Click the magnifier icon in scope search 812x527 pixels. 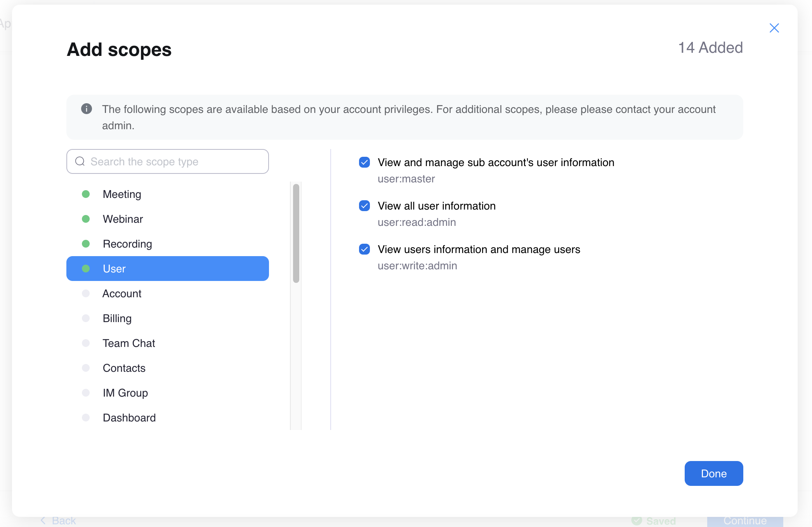pyautogui.click(x=80, y=161)
